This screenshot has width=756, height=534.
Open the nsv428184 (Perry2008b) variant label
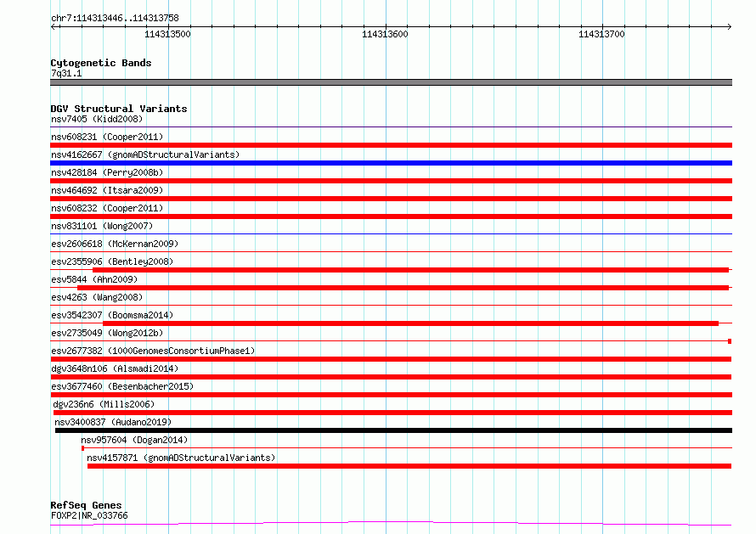coord(107,172)
